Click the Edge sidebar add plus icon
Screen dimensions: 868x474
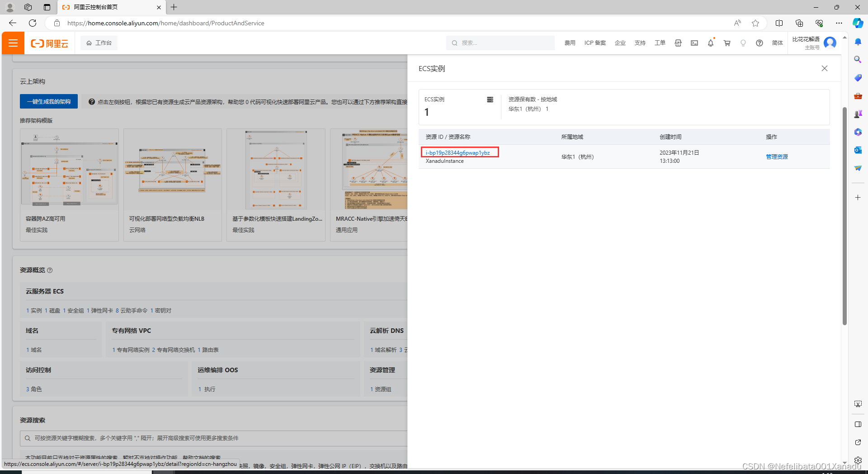point(858,198)
